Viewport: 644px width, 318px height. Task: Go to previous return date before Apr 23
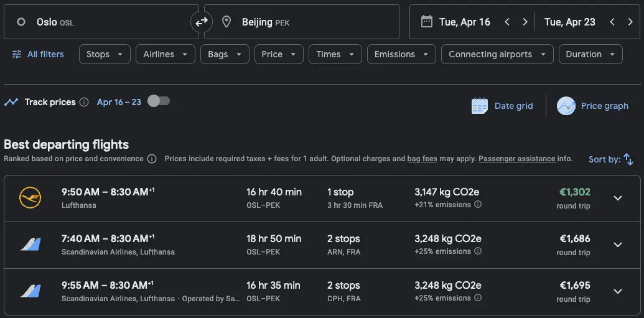(612, 22)
